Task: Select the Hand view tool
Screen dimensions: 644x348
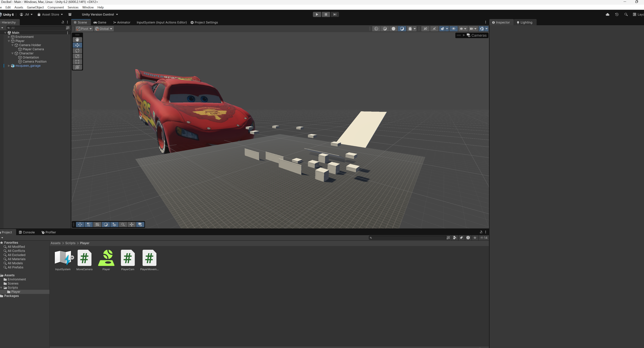Action: pos(77,40)
